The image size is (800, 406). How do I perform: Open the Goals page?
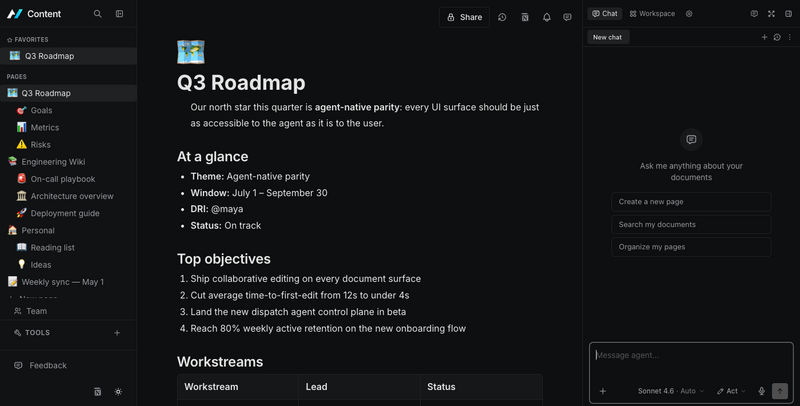68,110
